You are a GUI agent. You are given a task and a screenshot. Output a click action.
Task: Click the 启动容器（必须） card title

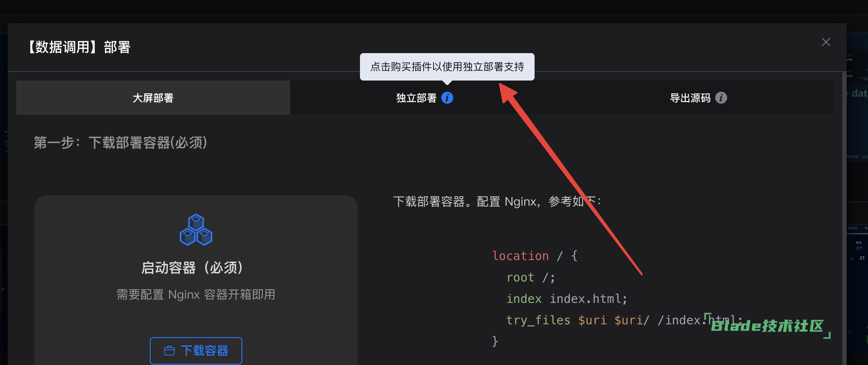192,268
